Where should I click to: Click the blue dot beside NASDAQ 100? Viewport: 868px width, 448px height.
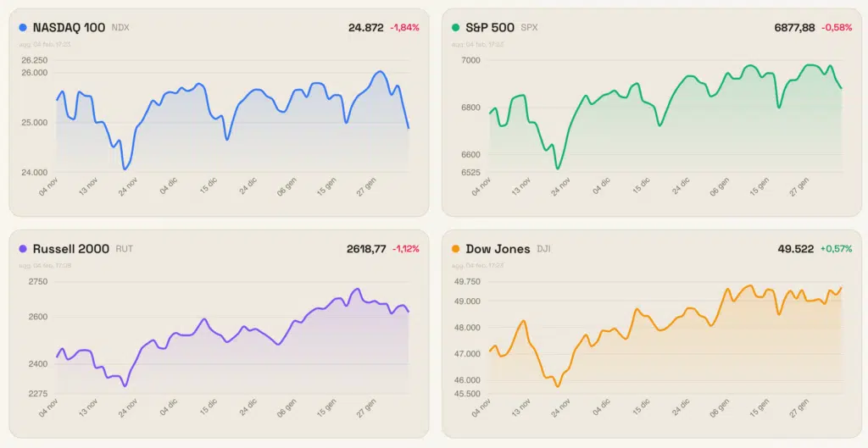(x=22, y=27)
